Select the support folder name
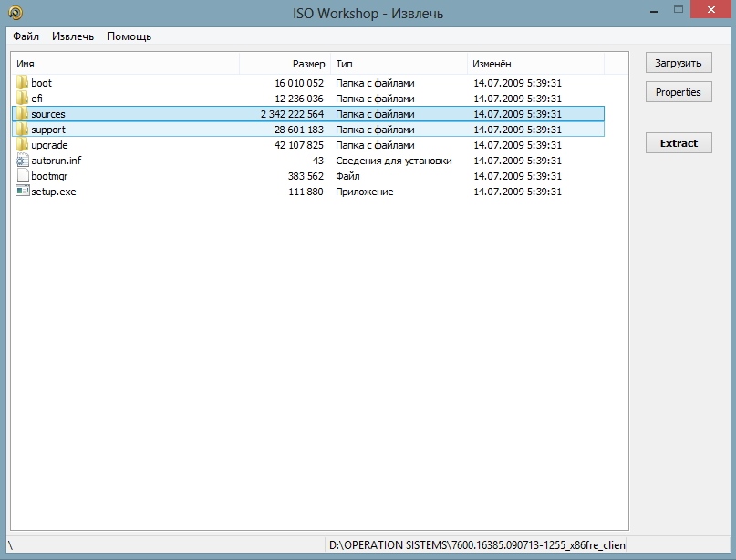 coord(47,130)
